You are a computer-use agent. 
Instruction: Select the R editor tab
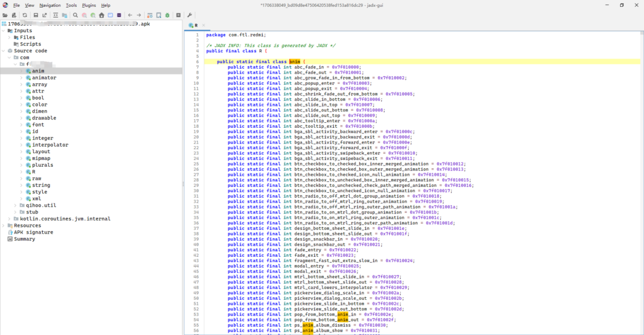click(196, 25)
